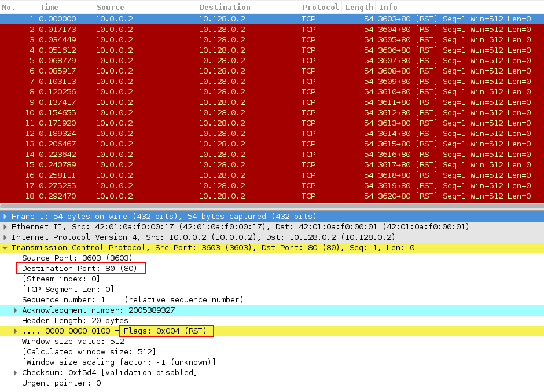Viewport: 544px width, 392px height.
Task: Select packet 8 with source port 3610
Action: tap(272, 91)
